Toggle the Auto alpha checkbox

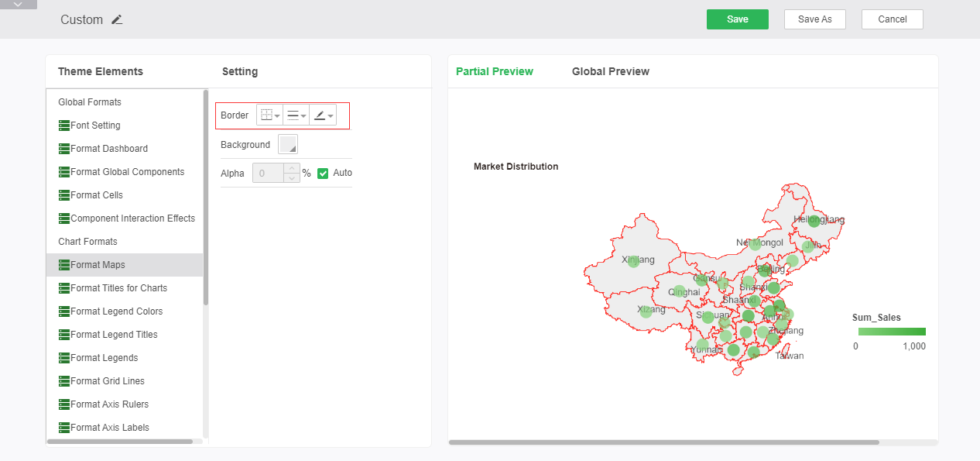pos(323,174)
